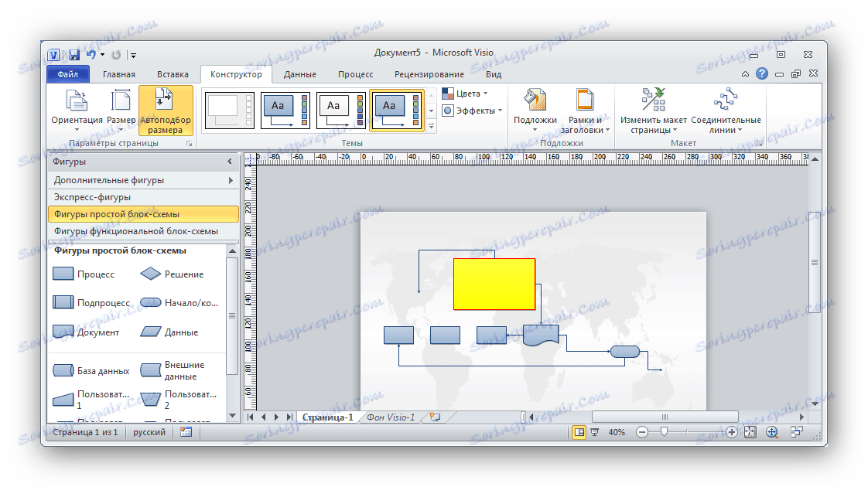Switch to the Данные tab
Viewport: 868px width, 487px height.
[299, 74]
